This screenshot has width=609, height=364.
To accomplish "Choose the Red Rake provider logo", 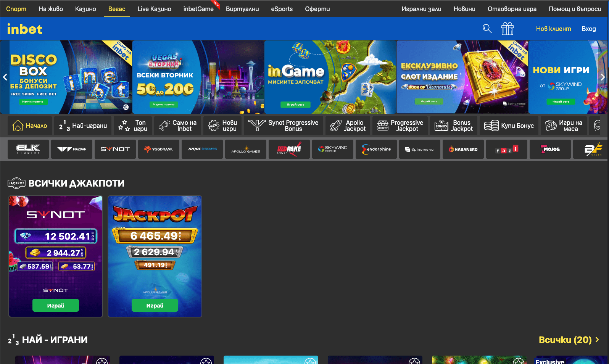I will pos(289,149).
